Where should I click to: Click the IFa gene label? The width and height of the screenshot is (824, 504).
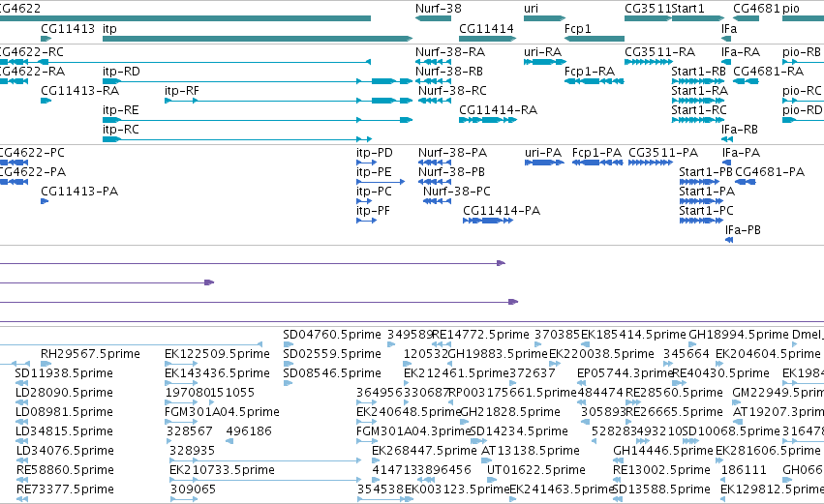coord(729,28)
